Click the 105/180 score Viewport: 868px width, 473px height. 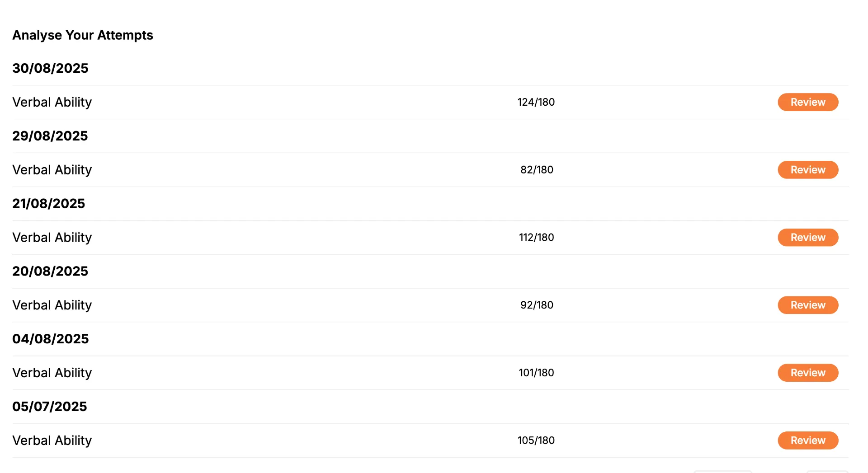tap(536, 440)
